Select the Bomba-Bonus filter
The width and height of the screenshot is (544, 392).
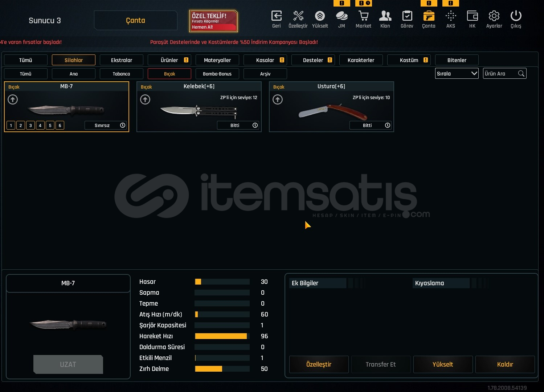click(217, 74)
